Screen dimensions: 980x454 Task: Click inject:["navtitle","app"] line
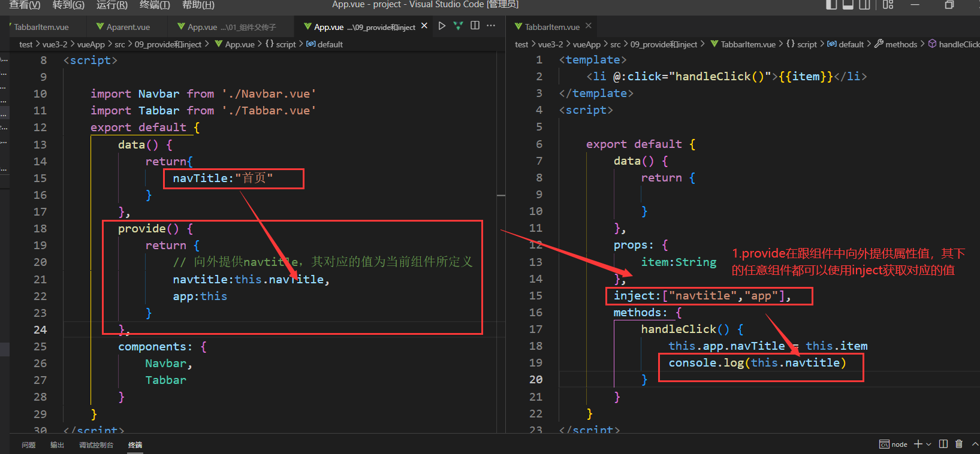pyautogui.click(x=702, y=295)
